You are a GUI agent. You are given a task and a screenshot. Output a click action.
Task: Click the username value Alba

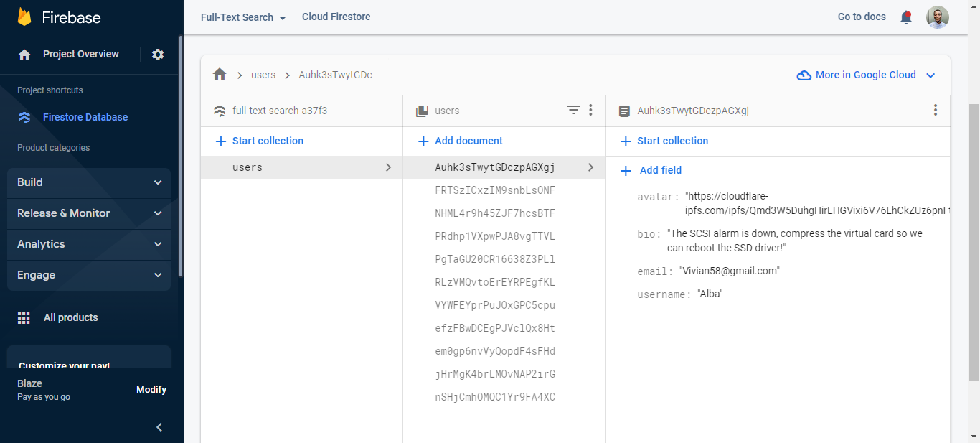(710, 294)
